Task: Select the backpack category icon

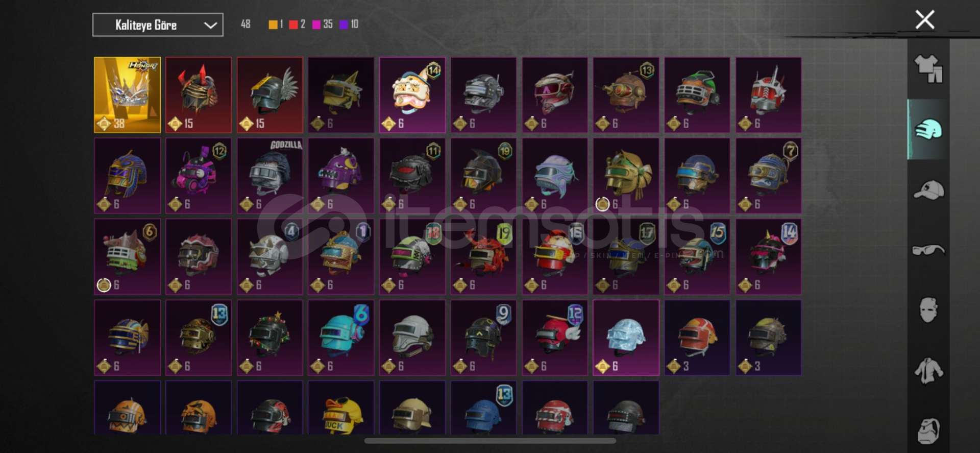Action: click(928, 431)
